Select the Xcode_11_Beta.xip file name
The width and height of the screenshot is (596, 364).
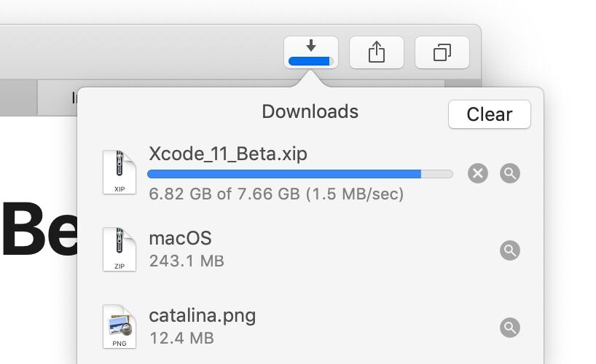(228, 154)
